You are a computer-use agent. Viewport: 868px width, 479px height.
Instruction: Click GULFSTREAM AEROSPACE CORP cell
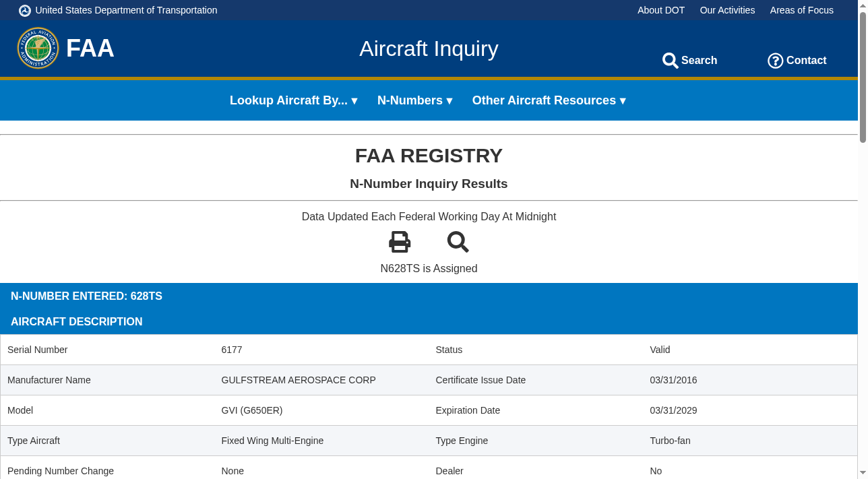[x=299, y=380]
